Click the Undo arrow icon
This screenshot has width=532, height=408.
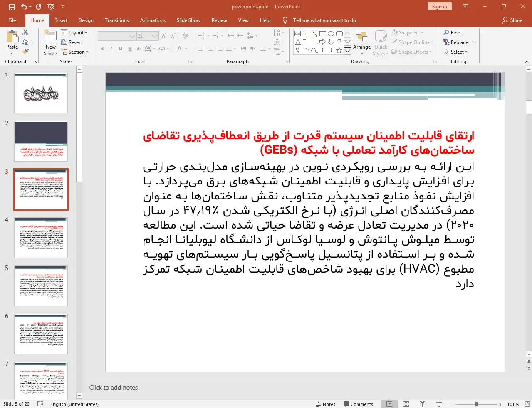point(24,7)
